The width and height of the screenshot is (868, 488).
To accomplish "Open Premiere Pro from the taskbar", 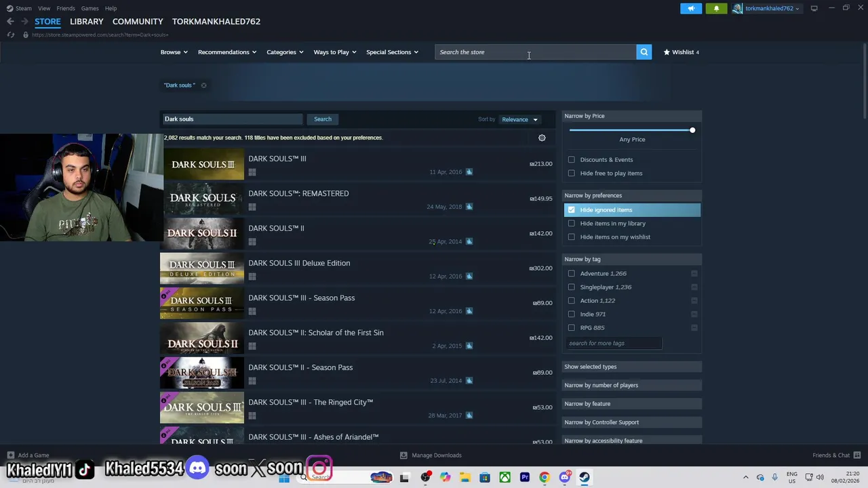I will click(525, 477).
